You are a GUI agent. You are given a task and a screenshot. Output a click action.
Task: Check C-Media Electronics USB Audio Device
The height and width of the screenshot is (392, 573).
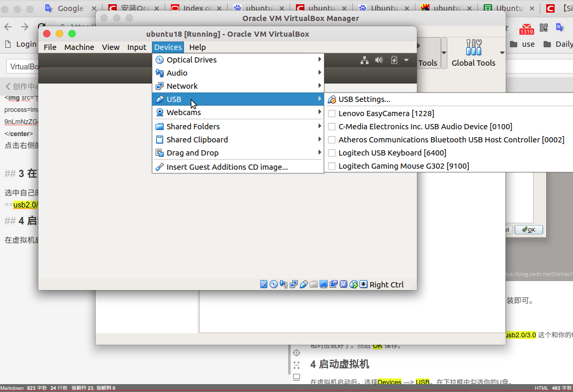click(x=332, y=127)
